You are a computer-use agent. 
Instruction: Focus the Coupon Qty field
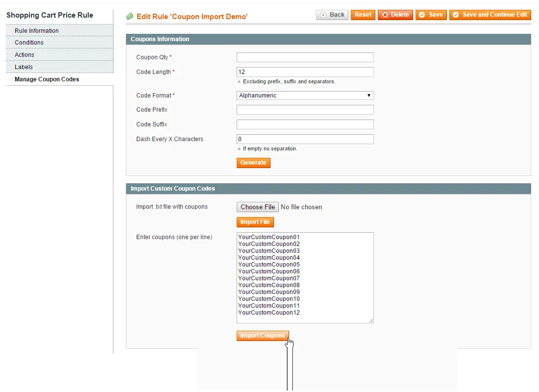pos(305,57)
